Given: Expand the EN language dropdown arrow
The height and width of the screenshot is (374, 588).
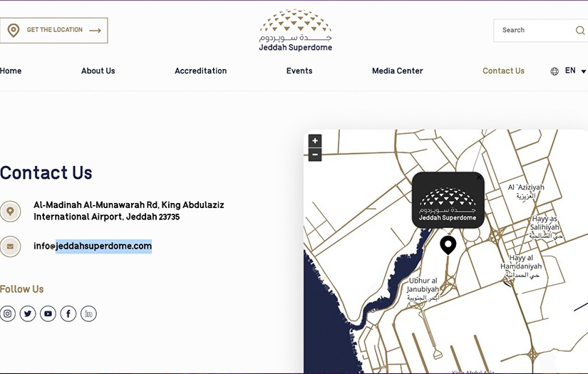Looking at the screenshot, I should click(583, 71).
